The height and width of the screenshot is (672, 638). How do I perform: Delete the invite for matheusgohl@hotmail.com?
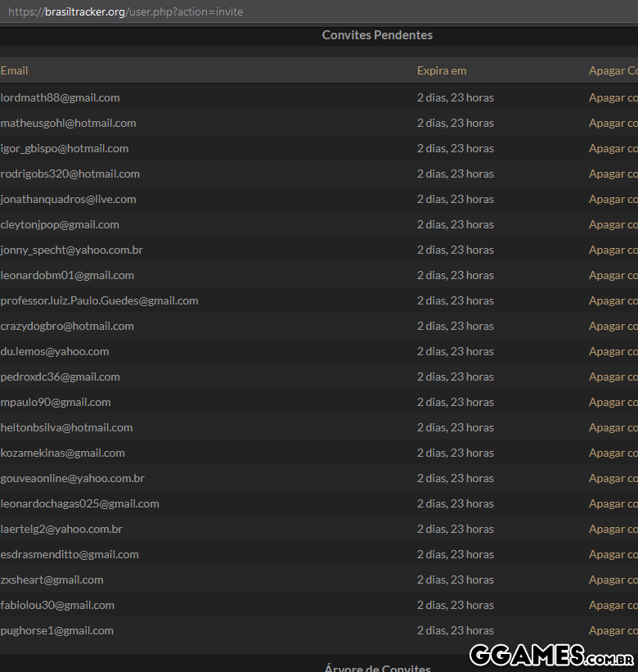click(613, 123)
